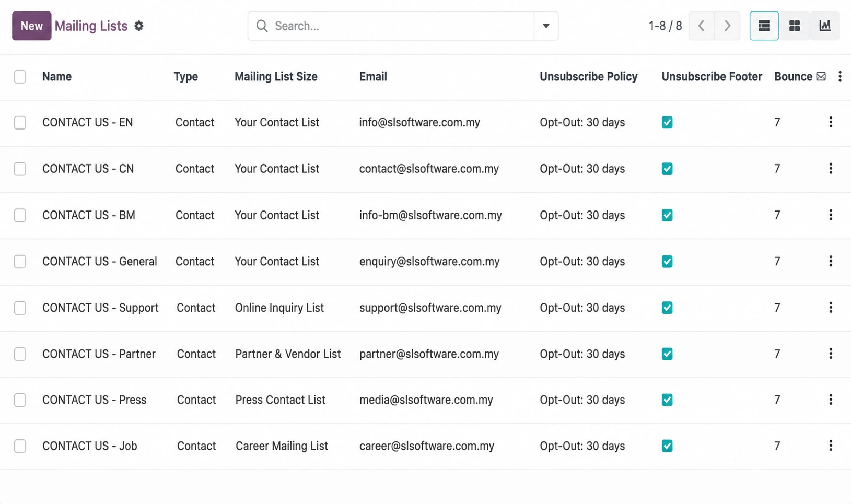The image size is (851, 504).
Task: Select the CONTACT US - CN row checkbox
Action: [20, 169]
